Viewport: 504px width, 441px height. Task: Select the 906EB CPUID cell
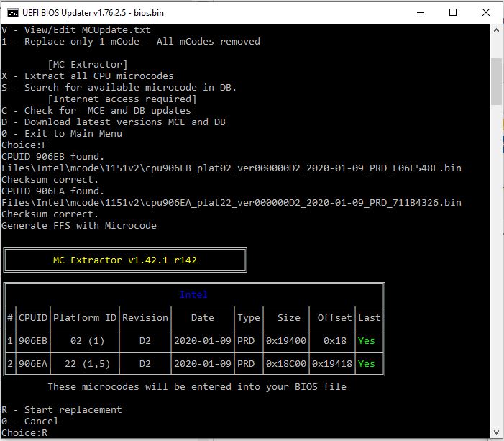(x=33, y=340)
